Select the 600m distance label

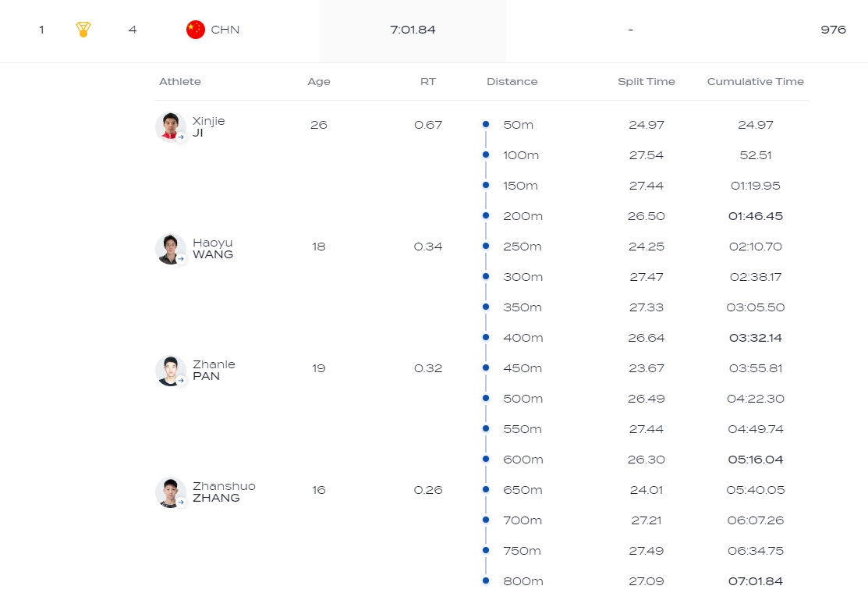click(x=523, y=460)
